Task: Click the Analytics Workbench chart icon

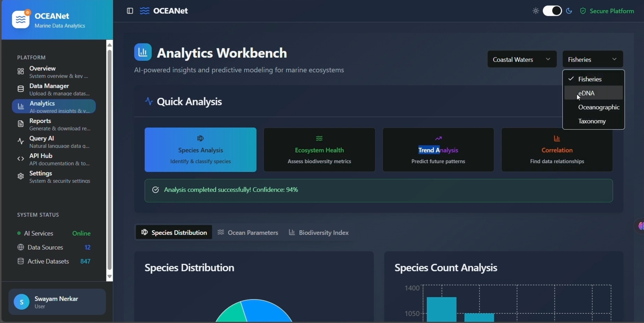Action: tap(143, 52)
